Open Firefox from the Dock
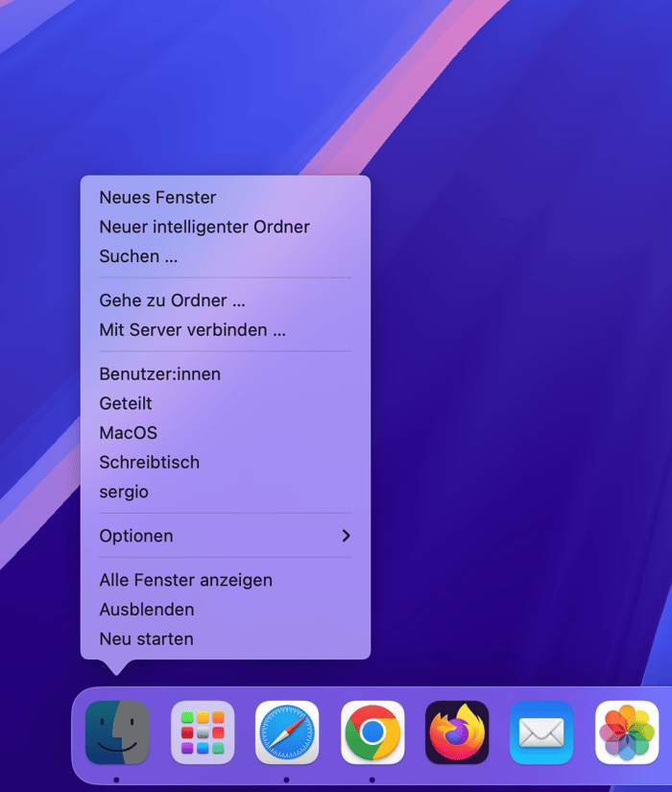 point(457,732)
